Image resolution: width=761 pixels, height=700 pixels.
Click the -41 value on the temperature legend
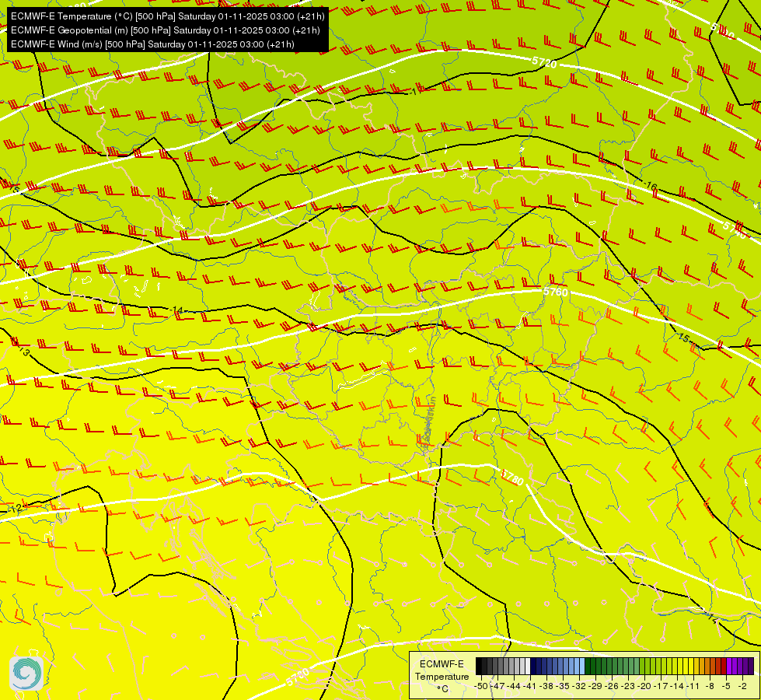tap(530, 686)
